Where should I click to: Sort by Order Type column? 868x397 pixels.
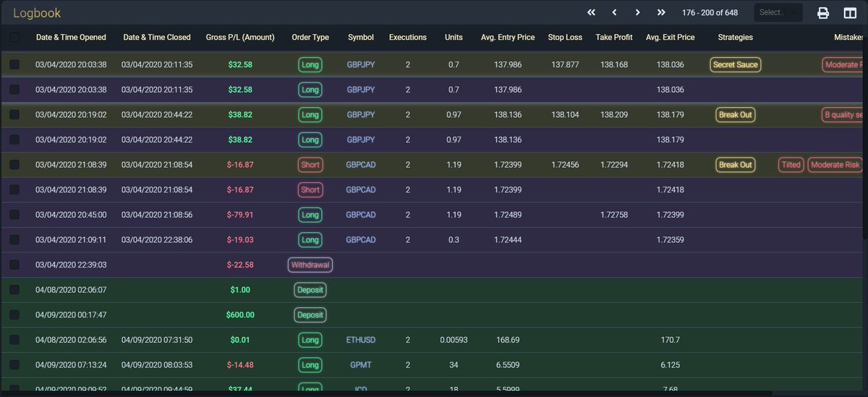click(310, 38)
